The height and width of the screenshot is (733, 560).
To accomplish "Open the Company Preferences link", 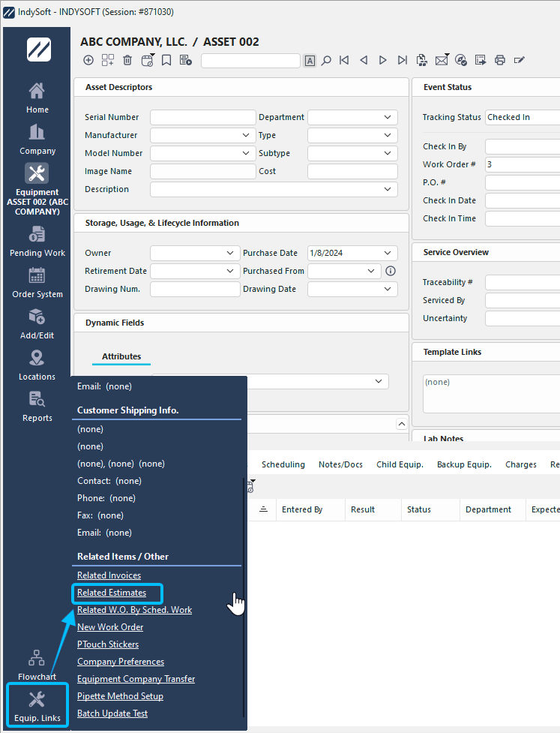I will pos(121,662).
